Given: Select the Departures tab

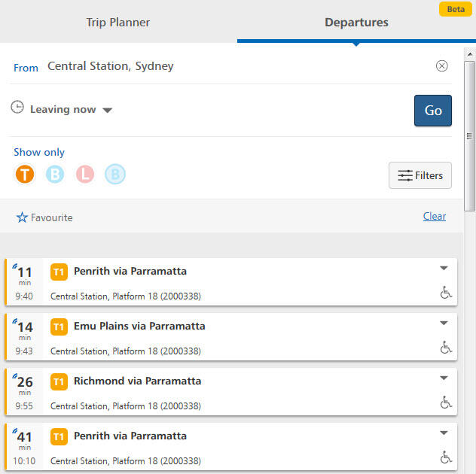Looking at the screenshot, I should click(x=356, y=22).
